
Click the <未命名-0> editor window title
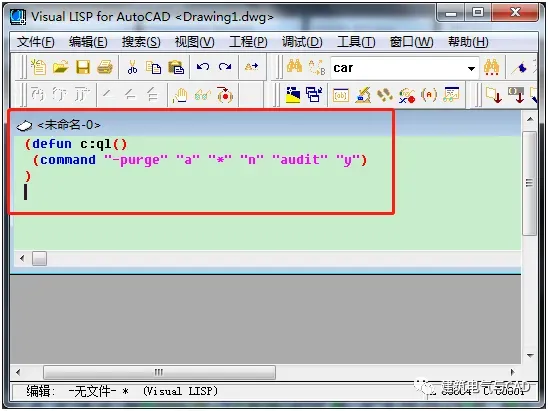[69, 125]
